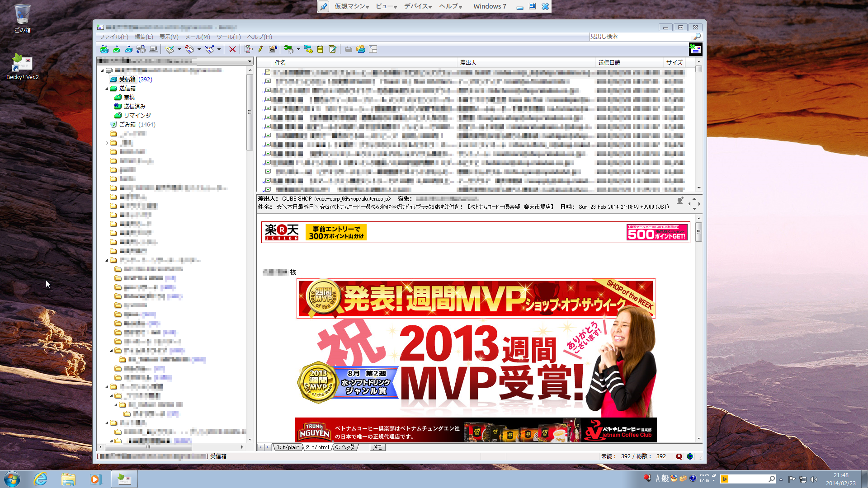Open mailbox settings with the green wrench icon

(x=288, y=49)
